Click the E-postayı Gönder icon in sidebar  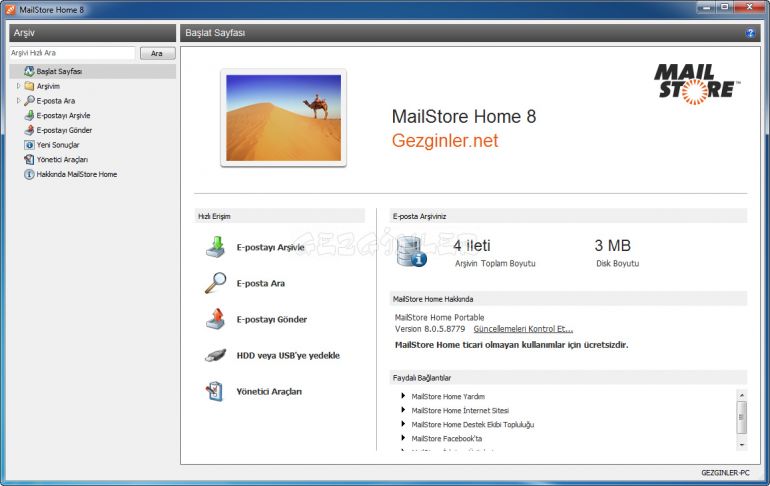tap(29, 130)
